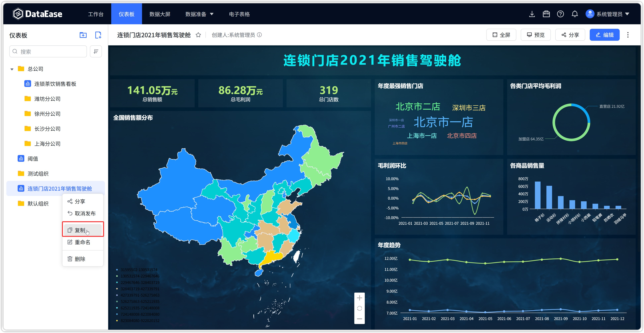Screen dimensions: 644x333
Task: Open the toolbox icon in top bar
Action: point(546,14)
